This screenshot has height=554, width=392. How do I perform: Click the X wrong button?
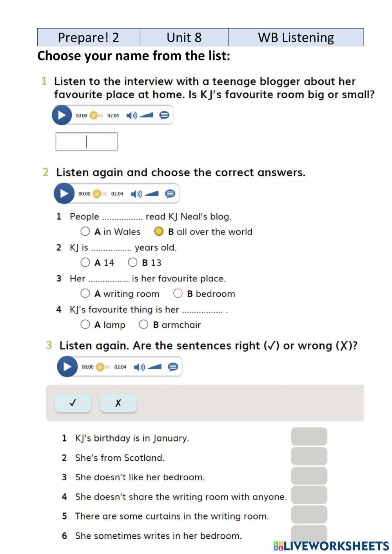pos(118,403)
